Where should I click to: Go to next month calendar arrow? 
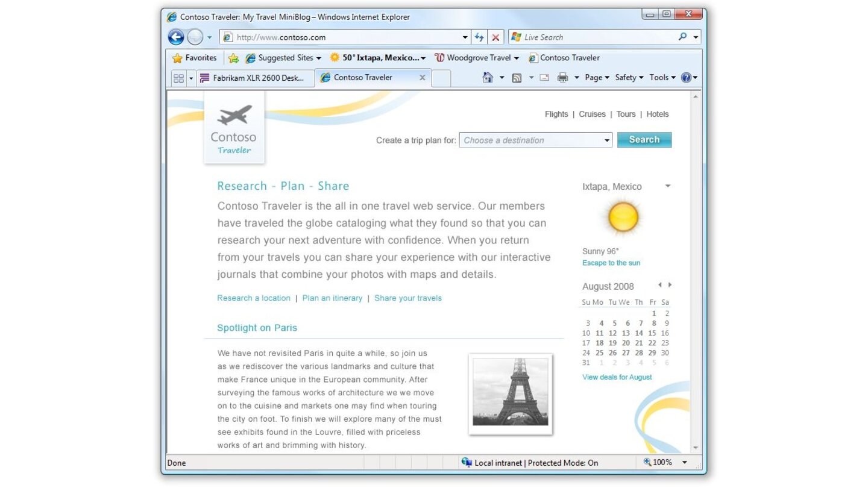click(670, 285)
